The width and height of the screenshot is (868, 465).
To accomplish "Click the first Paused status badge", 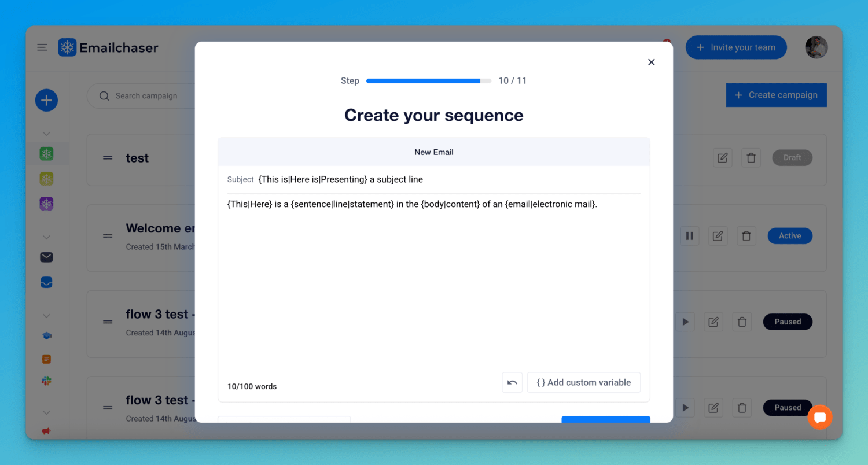I will tap(788, 322).
